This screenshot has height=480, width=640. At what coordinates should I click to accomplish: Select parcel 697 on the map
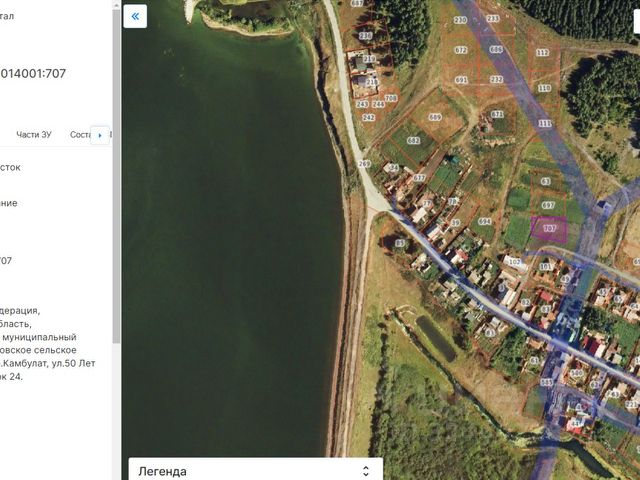(548, 205)
